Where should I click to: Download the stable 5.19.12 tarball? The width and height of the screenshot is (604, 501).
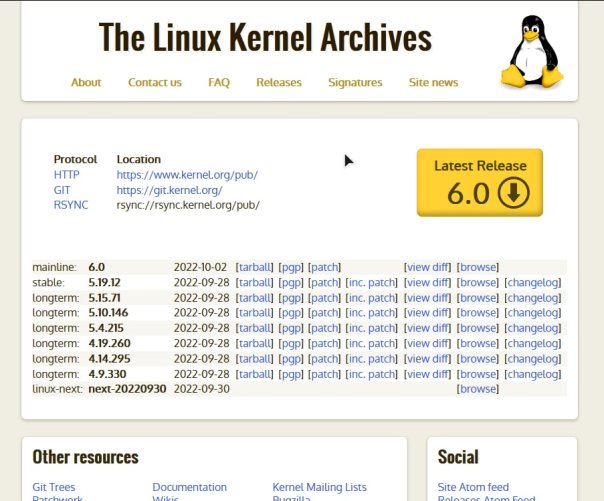(254, 283)
